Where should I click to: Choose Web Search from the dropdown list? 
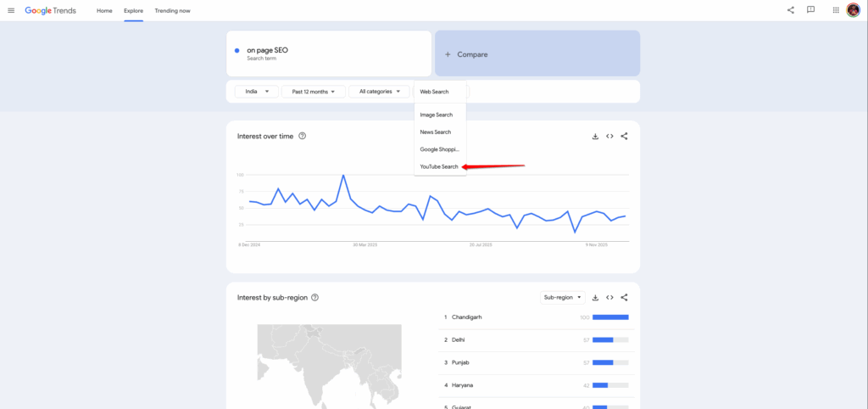pos(440,92)
